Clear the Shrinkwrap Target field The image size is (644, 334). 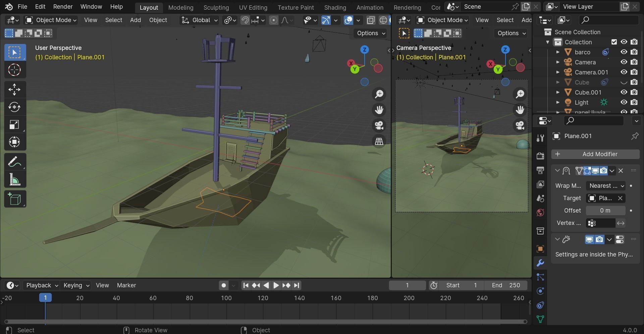620,198
